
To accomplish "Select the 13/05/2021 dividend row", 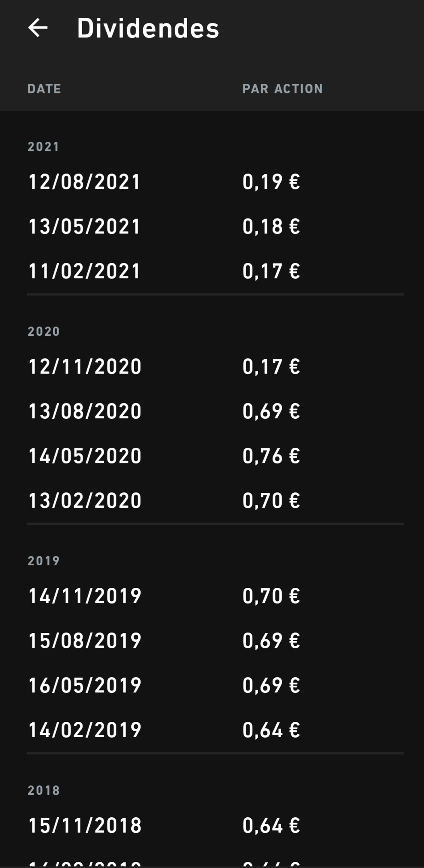I will click(x=85, y=226).
